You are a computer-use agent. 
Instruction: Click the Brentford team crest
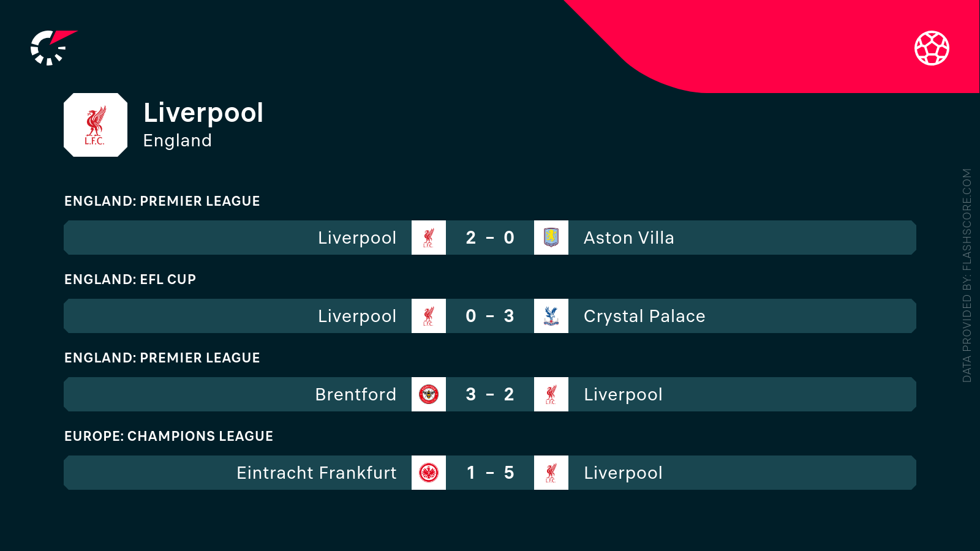point(429,394)
